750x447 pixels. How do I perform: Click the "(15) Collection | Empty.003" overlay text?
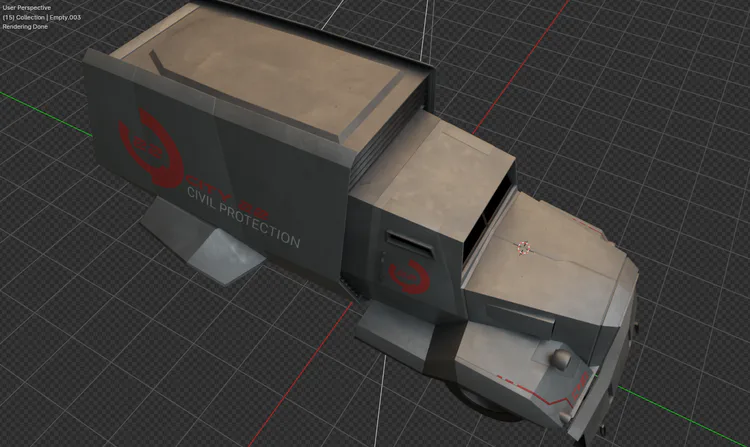click(x=42, y=17)
